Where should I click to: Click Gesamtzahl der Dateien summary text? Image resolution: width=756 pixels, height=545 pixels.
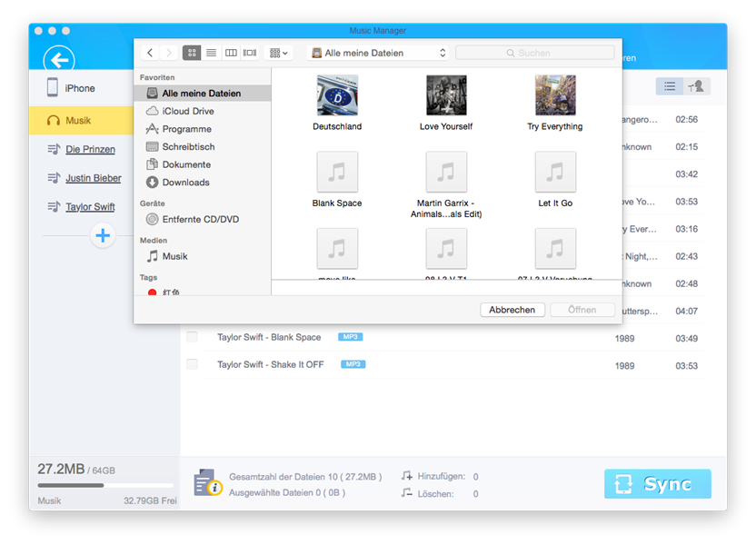click(x=305, y=477)
